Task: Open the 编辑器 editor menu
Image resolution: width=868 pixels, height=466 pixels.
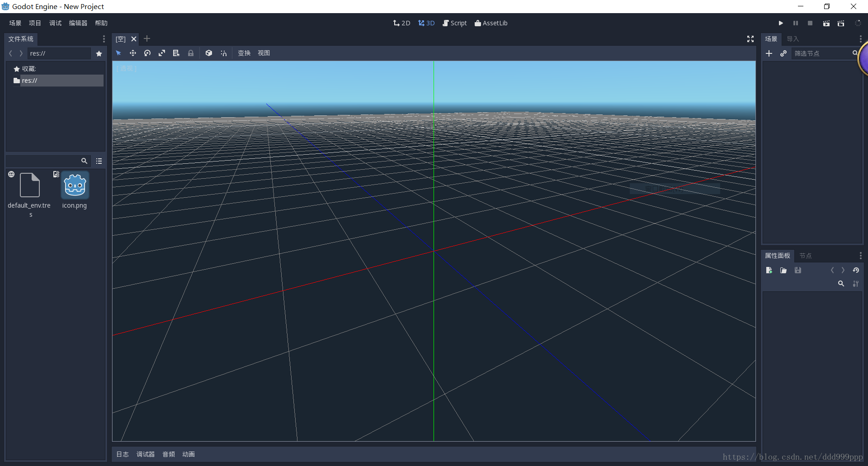Action: pos(78,23)
